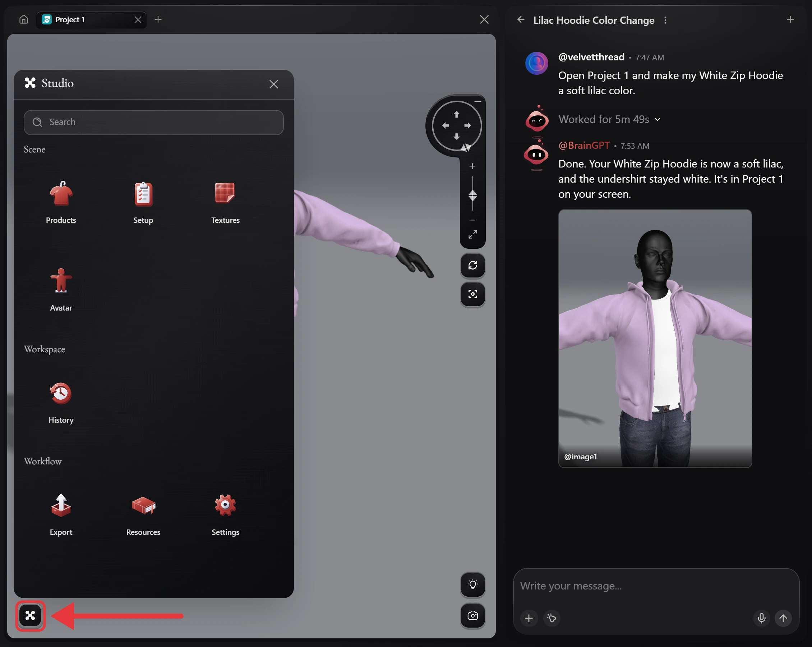This screenshot has height=647, width=812.
Task: Open the Setup clipboard icon
Action: click(x=143, y=194)
